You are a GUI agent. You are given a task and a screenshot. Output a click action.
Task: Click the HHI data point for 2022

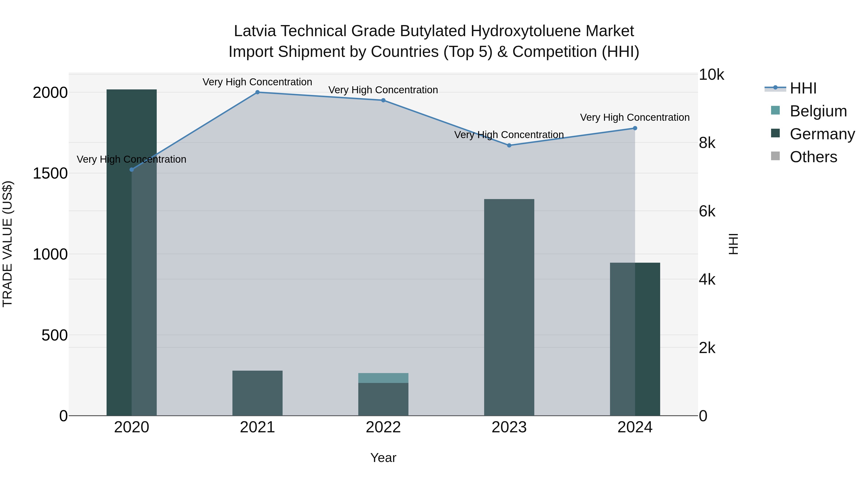(x=383, y=100)
